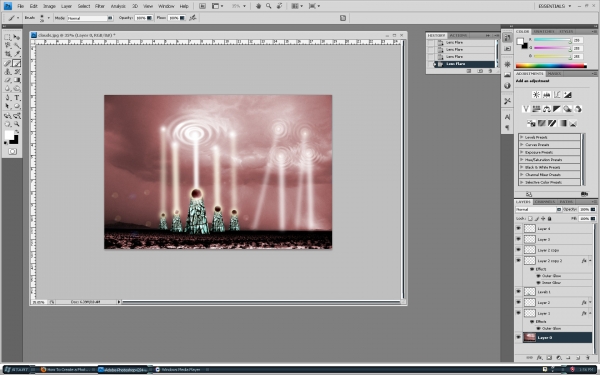Select the highlighted Lens Flare history state
The width and height of the screenshot is (600, 375).
click(x=464, y=64)
